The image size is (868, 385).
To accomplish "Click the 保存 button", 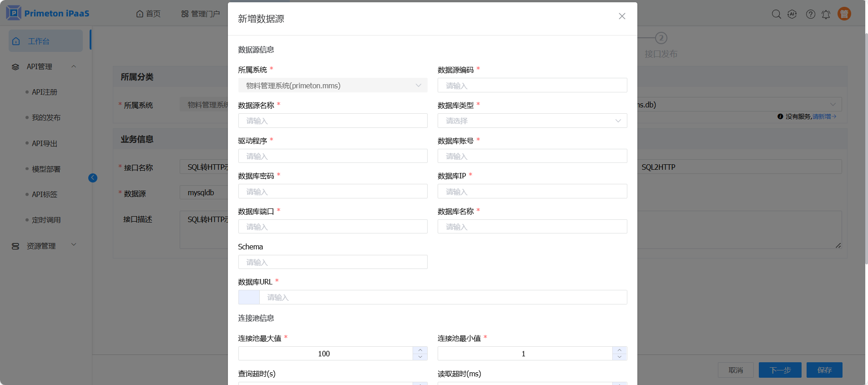I will [824, 370].
